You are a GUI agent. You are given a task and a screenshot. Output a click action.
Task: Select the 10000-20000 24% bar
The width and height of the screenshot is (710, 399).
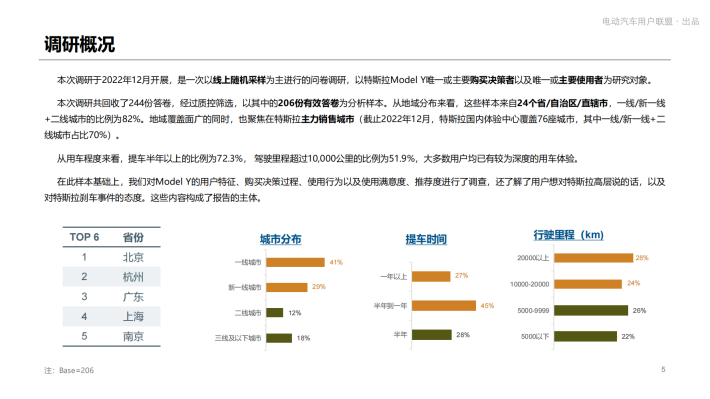point(588,284)
